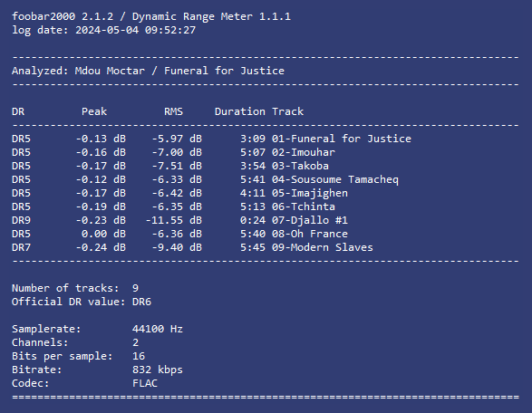Click track 04-Sousoume Tamacheq
The height and width of the screenshot is (413, 532).
pos(335,179)
